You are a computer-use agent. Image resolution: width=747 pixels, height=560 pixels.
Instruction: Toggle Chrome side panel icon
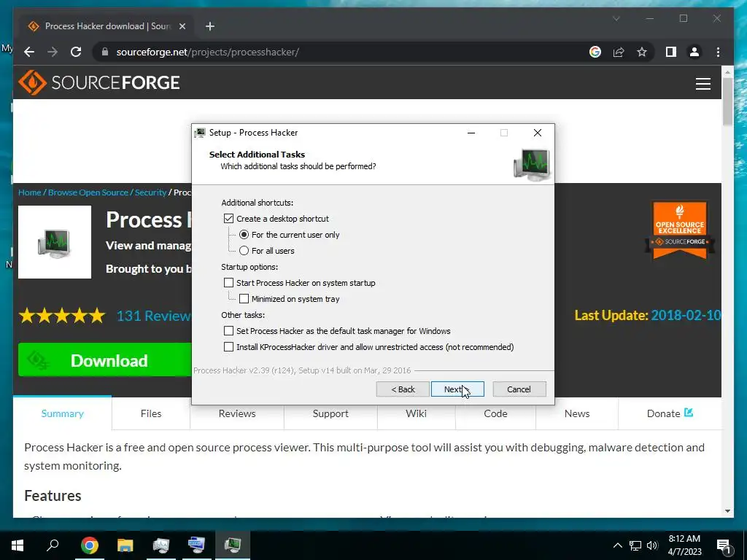click(671, 52)
